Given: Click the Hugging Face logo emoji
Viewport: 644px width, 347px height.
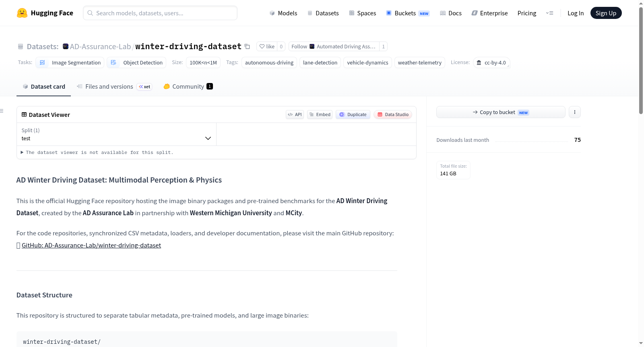Looking at the screenshot, I should pyautogui.click(x=22, y=13).
